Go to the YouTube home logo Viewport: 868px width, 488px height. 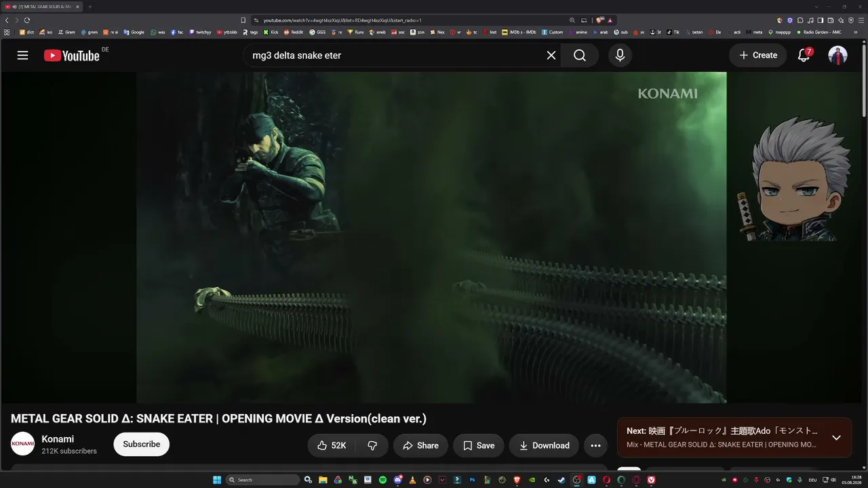coord(72,56)
